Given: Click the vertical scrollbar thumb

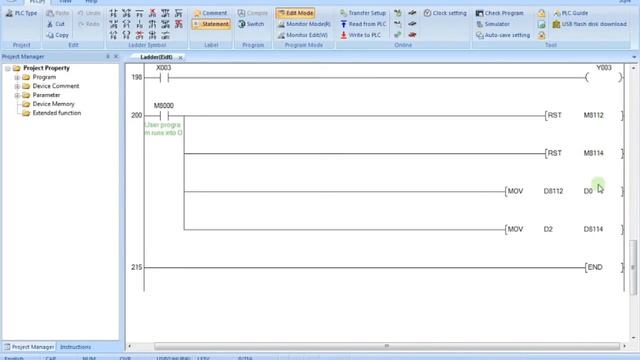Looking at the screenshot, I should [633, 267].
